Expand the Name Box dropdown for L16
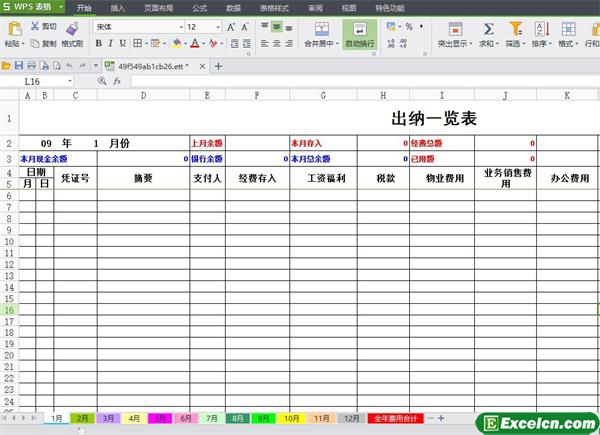The image size is (600, 435). pos(70,80)
